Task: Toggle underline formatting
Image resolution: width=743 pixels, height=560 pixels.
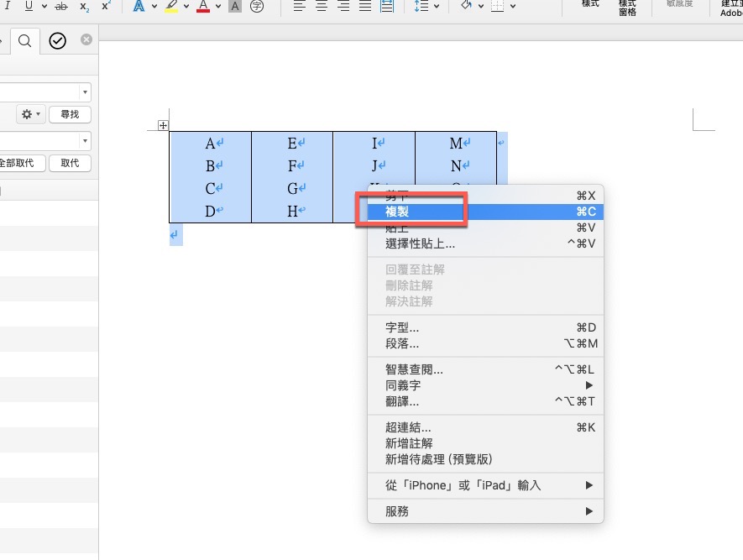Action: pos(29,6)
